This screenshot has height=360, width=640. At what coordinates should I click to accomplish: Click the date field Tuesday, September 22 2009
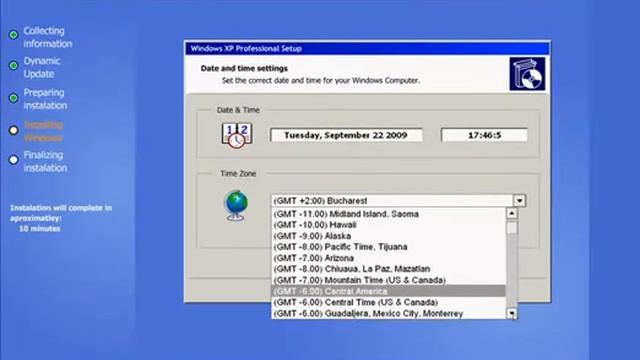tap(346, 135)
